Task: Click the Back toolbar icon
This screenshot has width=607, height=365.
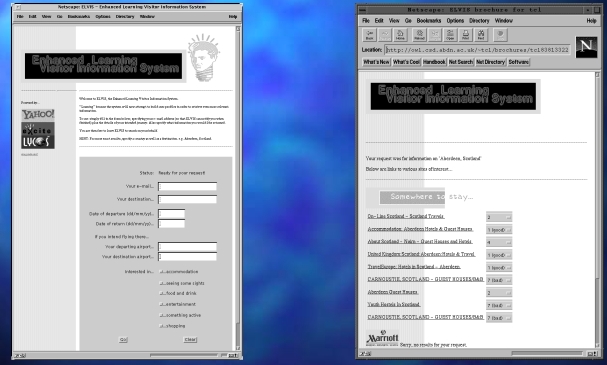Action: point(370,35)
